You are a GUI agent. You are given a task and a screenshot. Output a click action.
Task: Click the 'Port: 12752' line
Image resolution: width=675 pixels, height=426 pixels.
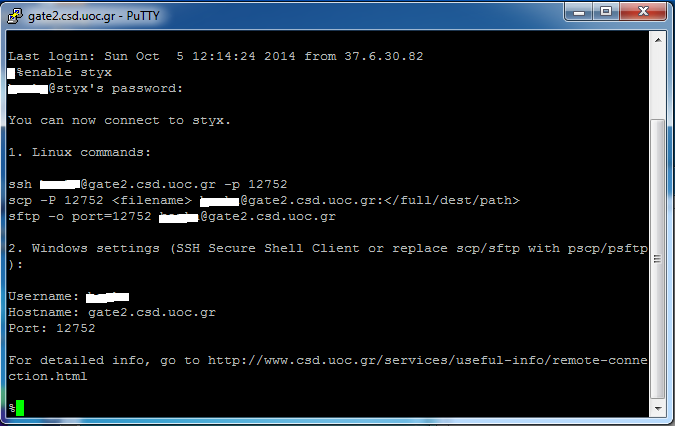point(52,328)
